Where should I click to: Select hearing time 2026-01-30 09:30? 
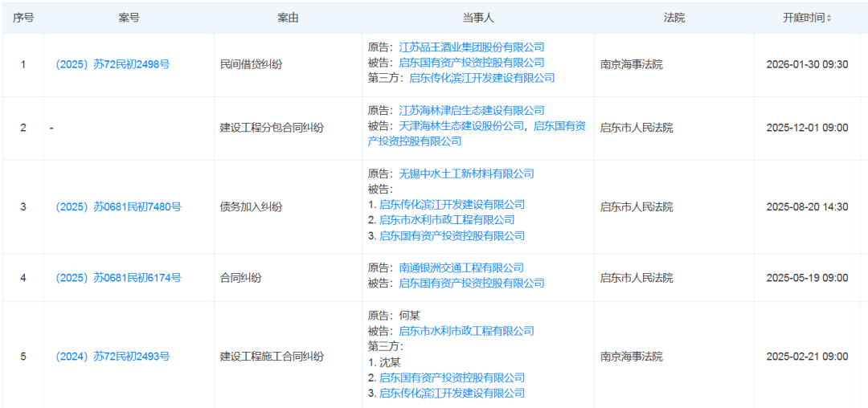click(x=807, y=65)
